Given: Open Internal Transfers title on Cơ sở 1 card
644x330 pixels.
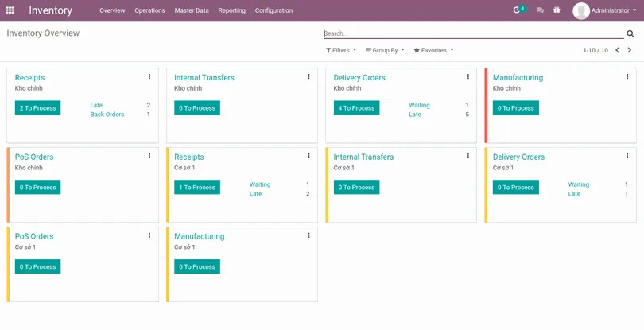Looking at the screenshot, I should (363, 157).
